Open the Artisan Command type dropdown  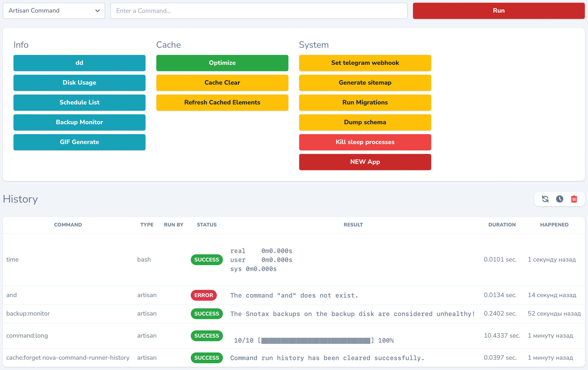[x=54, y=11]
